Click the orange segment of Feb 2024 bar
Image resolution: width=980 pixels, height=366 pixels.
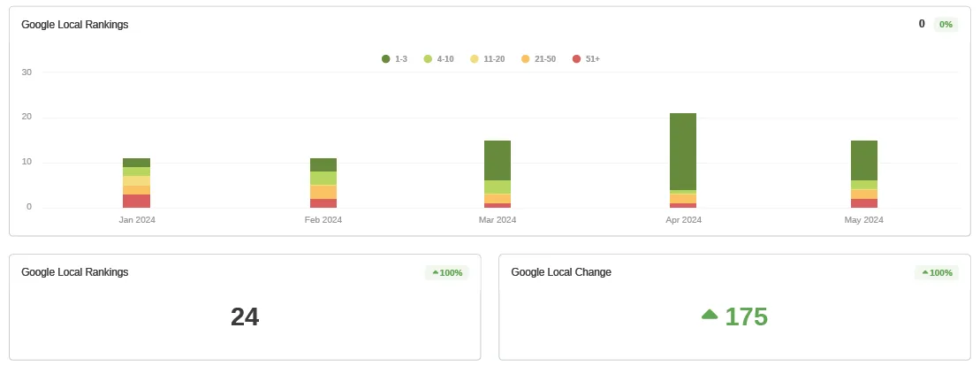coord(323,192)
